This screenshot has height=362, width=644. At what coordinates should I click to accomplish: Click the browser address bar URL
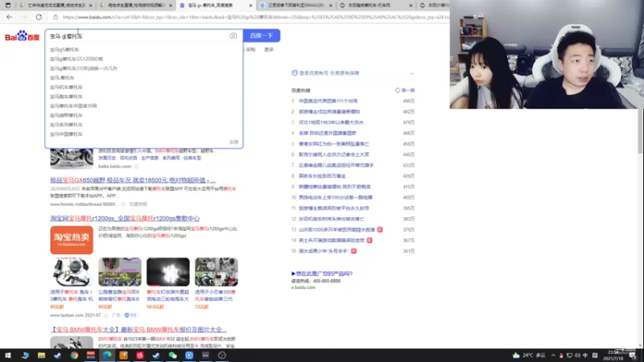pos(254,17)
